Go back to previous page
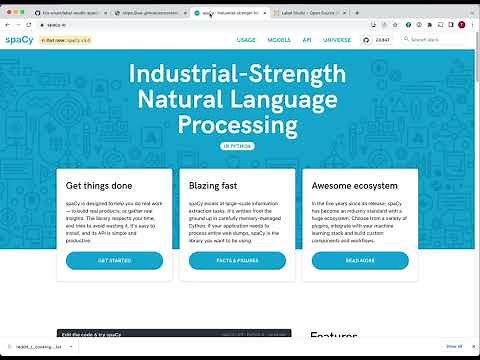The width and height of the screenshot is (480, 360). pos(7,25)
